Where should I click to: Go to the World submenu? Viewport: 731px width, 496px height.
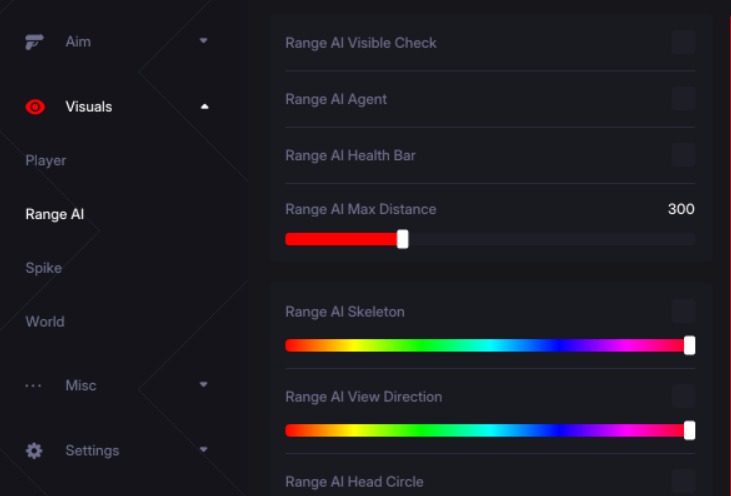[x=45, y=321]
